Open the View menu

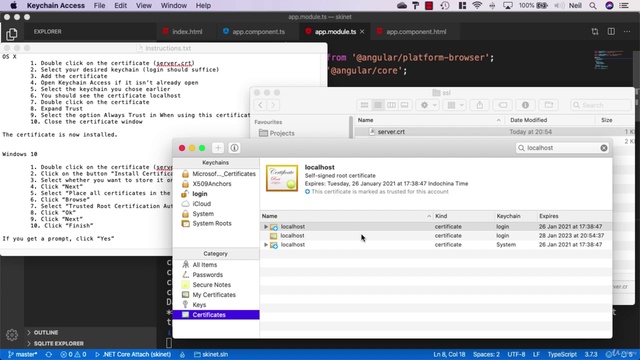click(144, 6)
